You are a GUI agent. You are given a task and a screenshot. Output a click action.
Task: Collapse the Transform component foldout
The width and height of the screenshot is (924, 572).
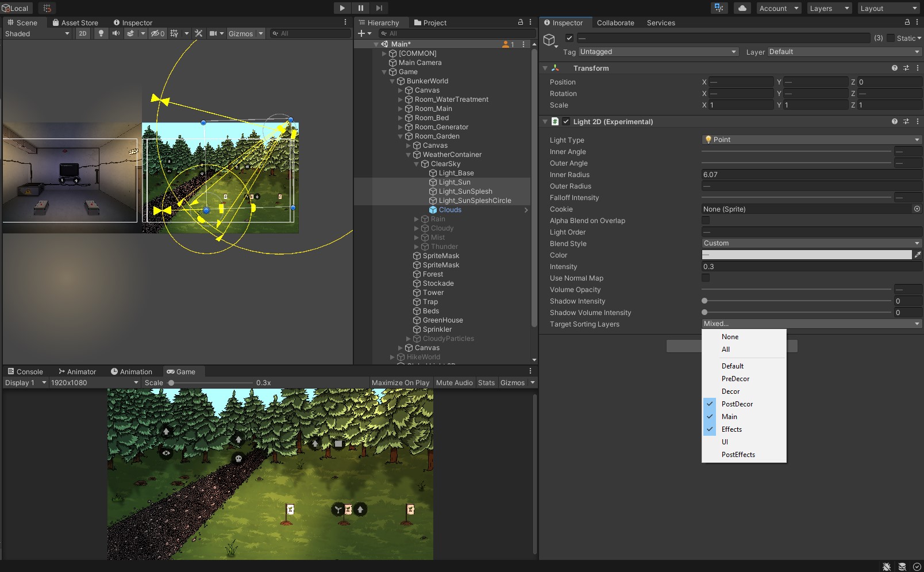pyautogui.click(x=545, y=68)
